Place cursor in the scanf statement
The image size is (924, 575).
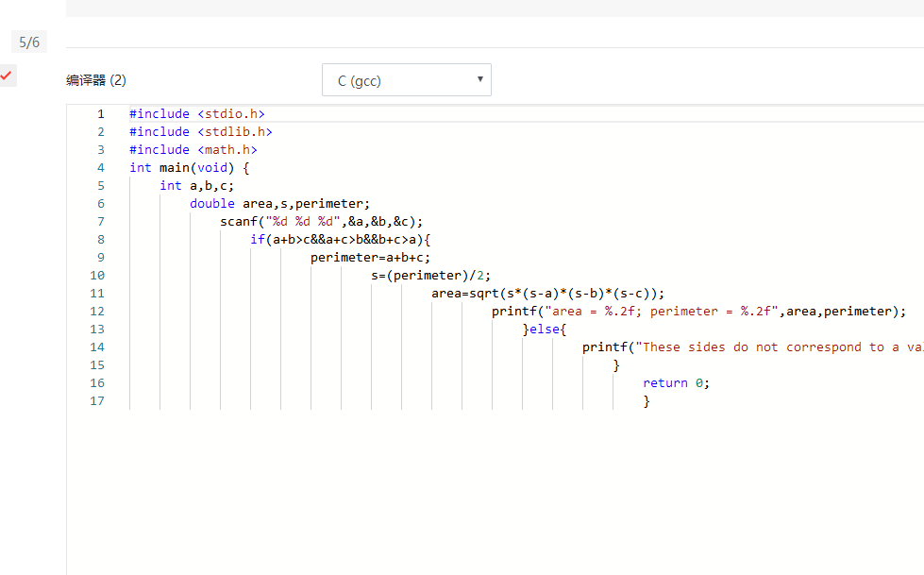[321, 222]
